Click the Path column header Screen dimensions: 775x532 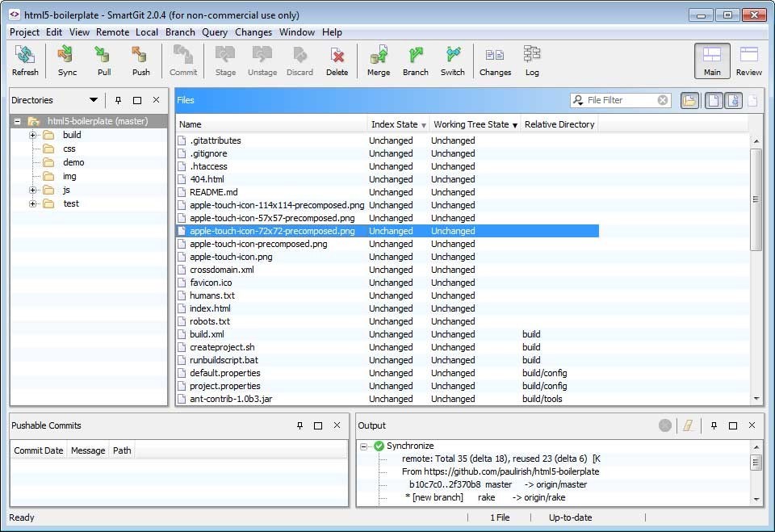pyautogui.click(x=122, y=450)
